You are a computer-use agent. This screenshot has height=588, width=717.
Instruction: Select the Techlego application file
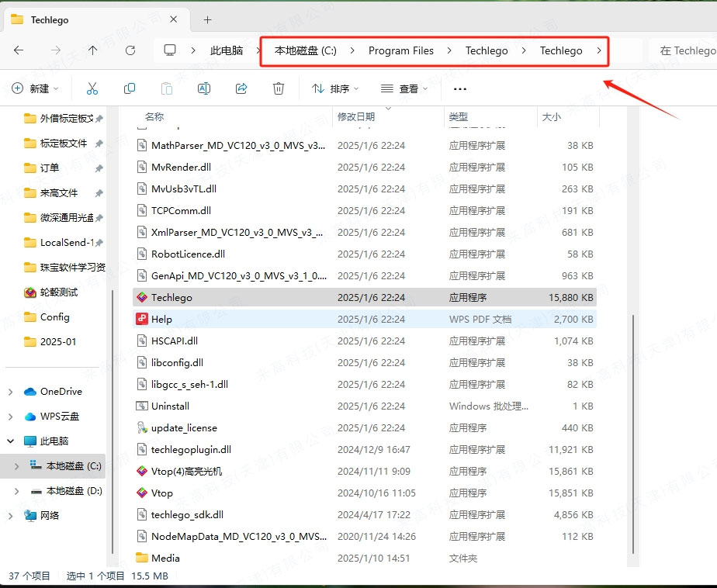point(171,297)
